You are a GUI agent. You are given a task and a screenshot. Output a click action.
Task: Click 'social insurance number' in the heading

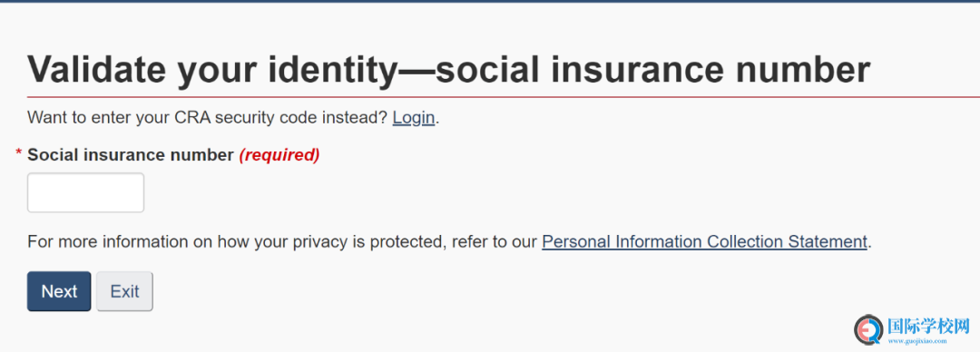click(653, 69)
